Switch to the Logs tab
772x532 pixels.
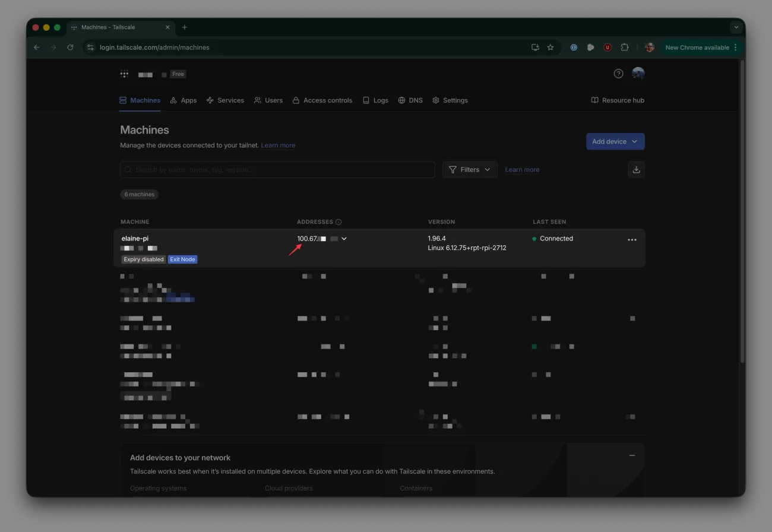[375, 100]
